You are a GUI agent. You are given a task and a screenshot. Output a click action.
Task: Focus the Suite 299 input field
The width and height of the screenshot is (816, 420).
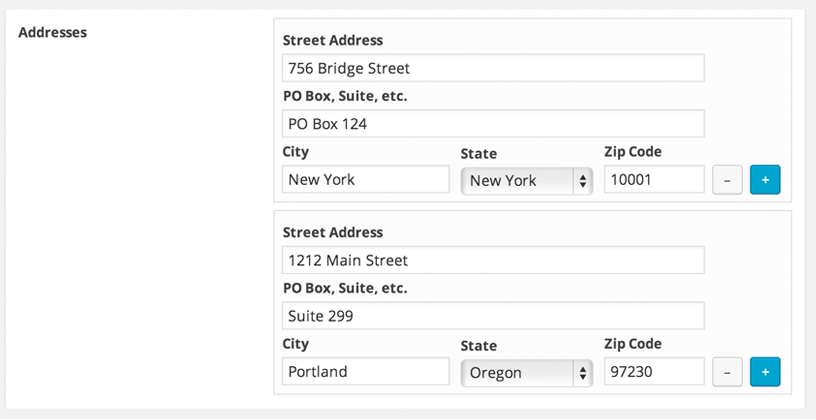coord(493,316)
